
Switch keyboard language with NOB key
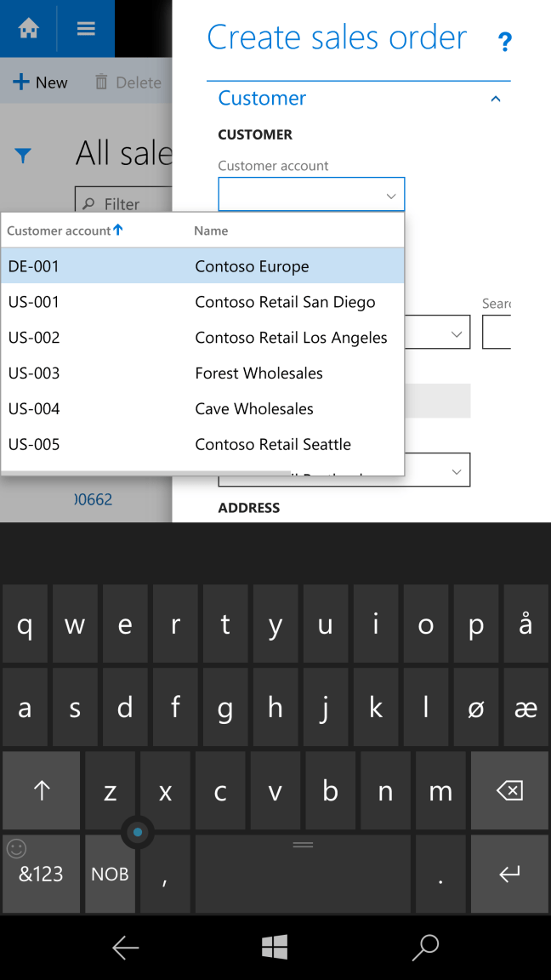pos(110,875)
